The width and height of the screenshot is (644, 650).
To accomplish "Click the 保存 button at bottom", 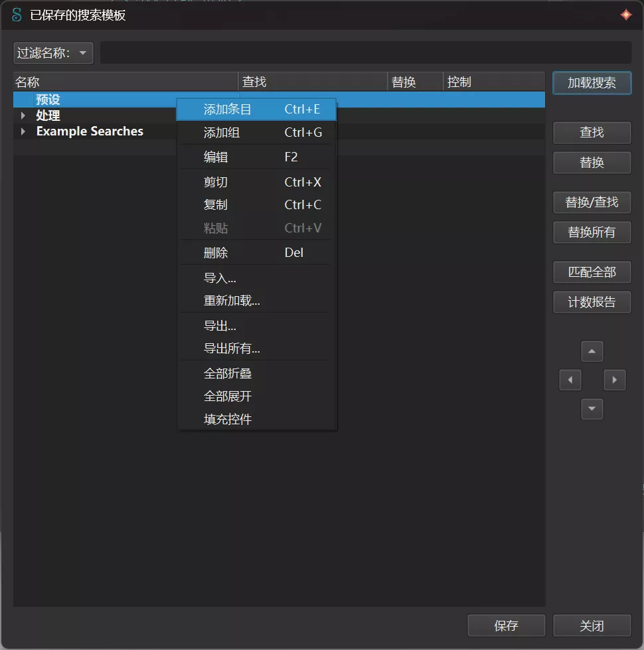I will pos(506,625).
